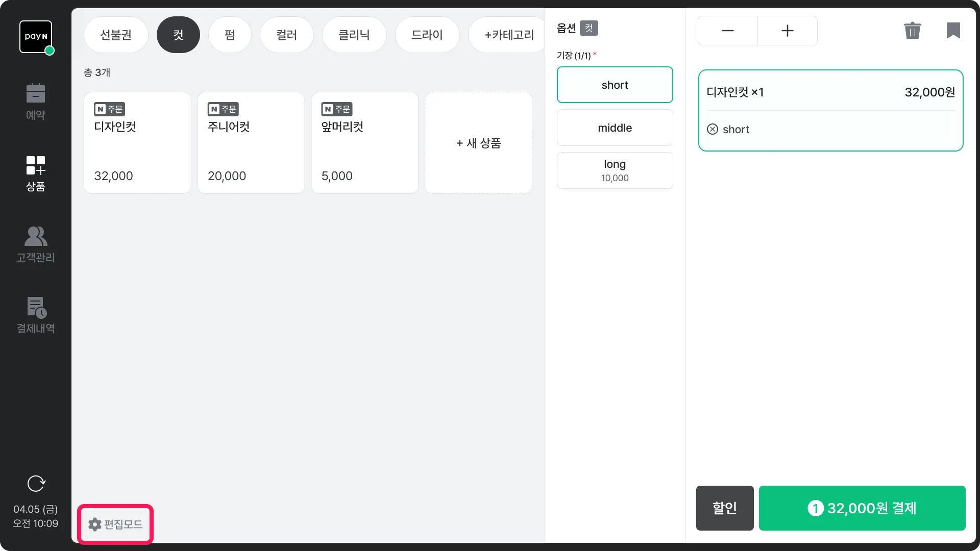The width and height of the screenshot is (980, 551).
Task: Open 결제내역 payment history
Action: point(36,315)
